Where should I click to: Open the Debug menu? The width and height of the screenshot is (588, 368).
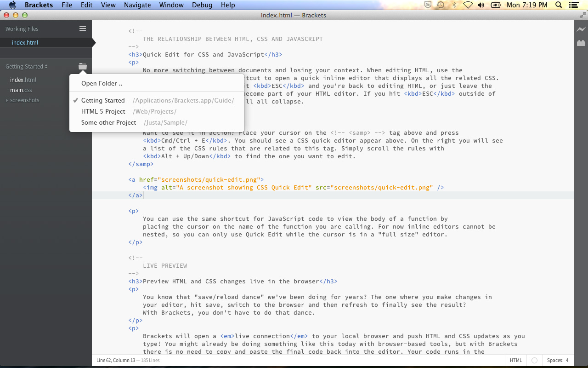tap(202, 5)
